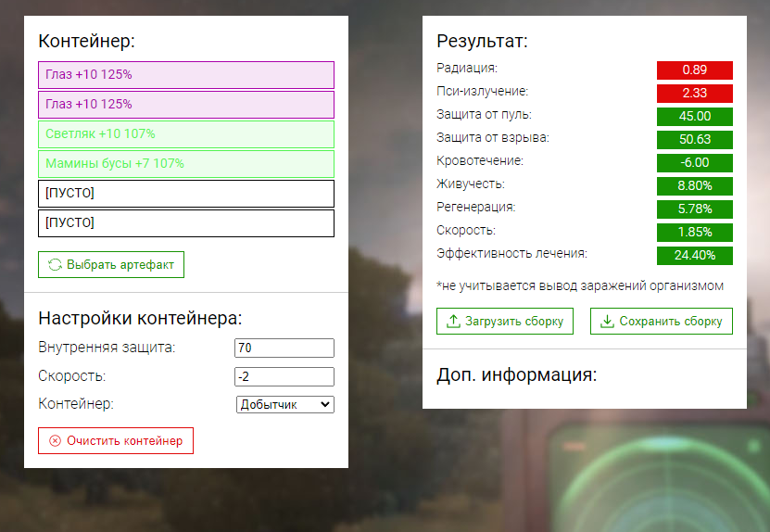Select the Светляк +10 107% slot
This screenshot has width=770, height=532.
(x=186, y=134)
